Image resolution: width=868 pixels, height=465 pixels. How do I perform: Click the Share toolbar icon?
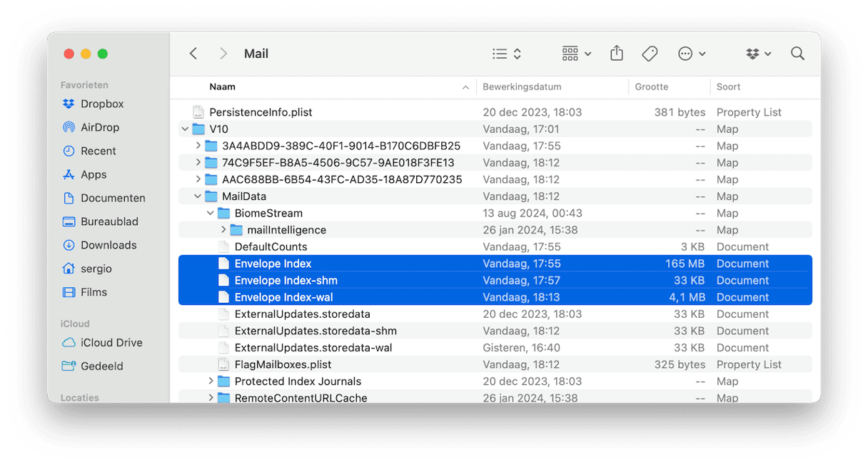click(x=617, y=54)
